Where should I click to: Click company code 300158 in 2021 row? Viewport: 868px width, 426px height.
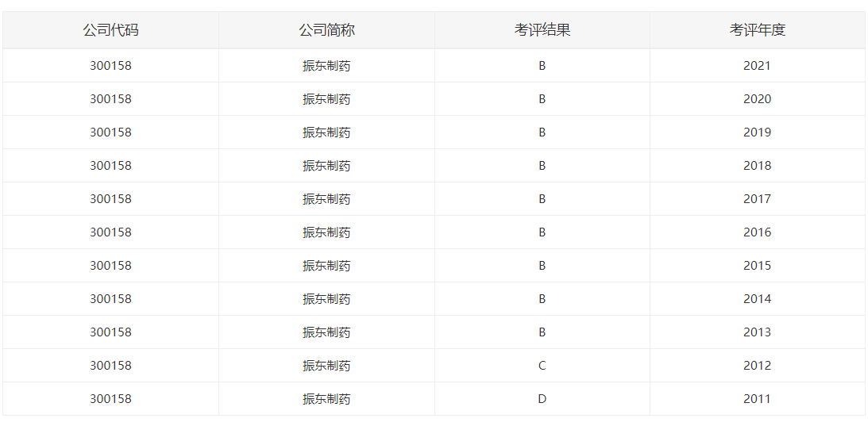110,66
